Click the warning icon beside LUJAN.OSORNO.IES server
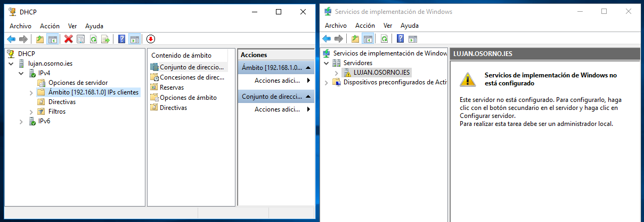The image size is (644, 222). 347,73
